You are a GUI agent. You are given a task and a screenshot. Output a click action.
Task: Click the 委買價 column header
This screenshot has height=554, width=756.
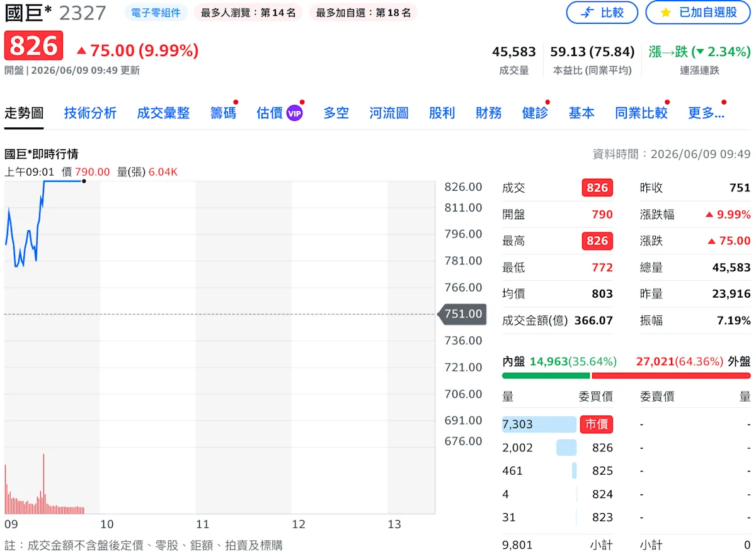pos(595,397)
